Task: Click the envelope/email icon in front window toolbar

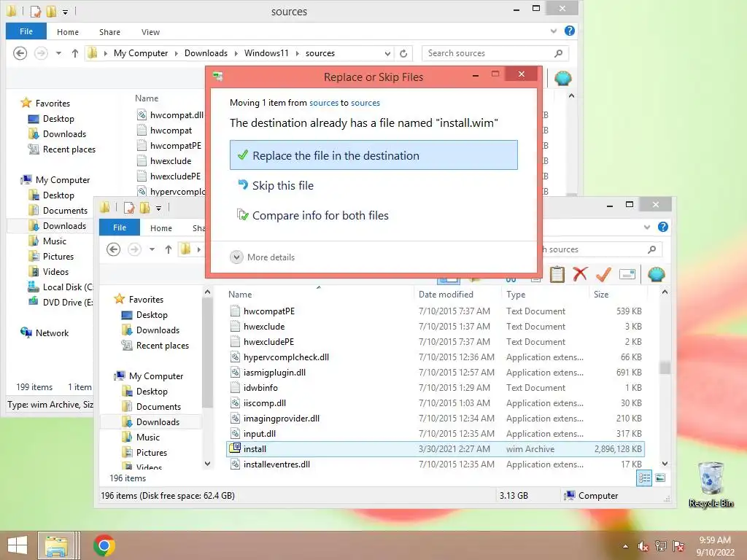Action: tap(627, 274)
